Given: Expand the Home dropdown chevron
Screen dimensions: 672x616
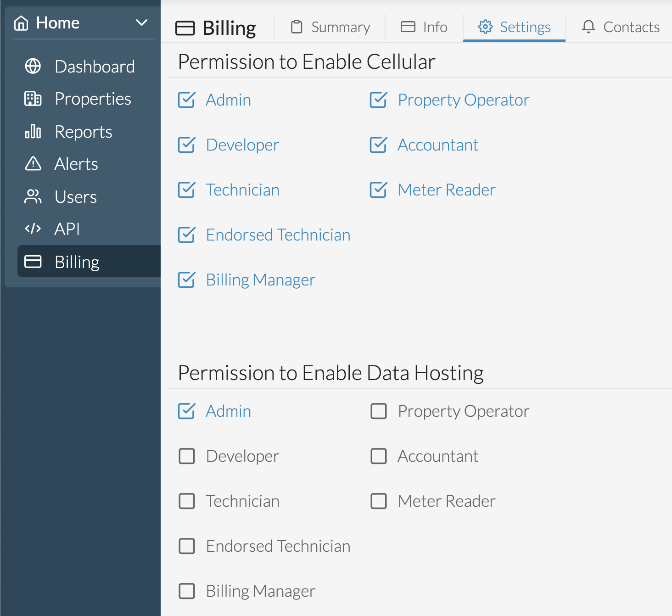Looking at the screenshot, I should 141,23.
